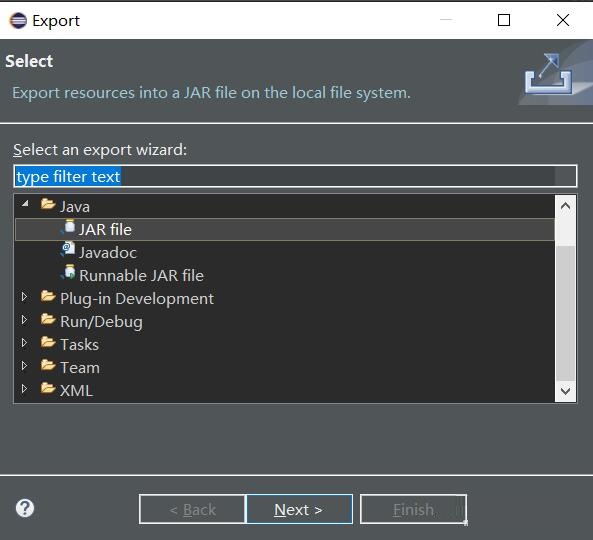Expand the XML category
Image resolution: width=593 pixels, height=540 pixels.
(24, 389)
